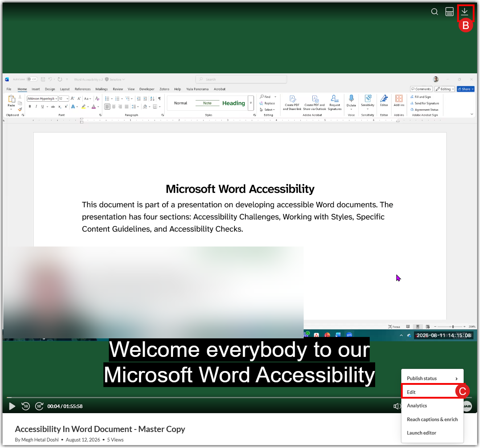
Task: Play the video with the play button
Action: pyautogui.click(x=12, y=406)
